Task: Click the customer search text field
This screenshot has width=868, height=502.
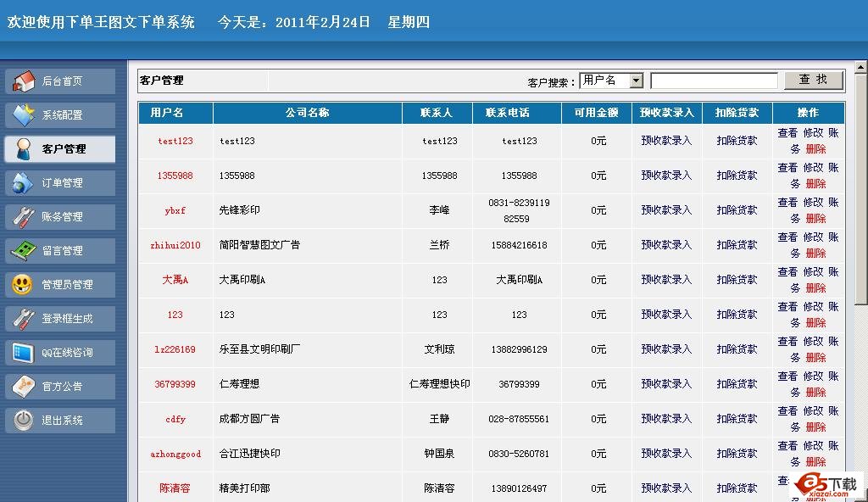Action: pyautogui.click(x=714, y=81)
